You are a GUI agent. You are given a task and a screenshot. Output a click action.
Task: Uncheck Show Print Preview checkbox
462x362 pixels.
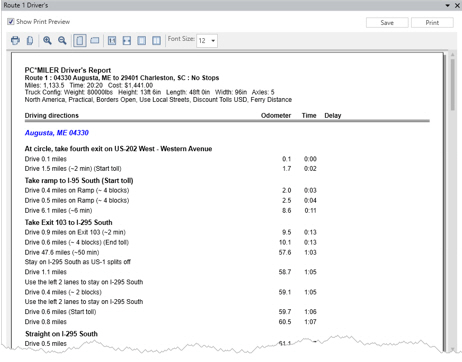click(11, 22)
